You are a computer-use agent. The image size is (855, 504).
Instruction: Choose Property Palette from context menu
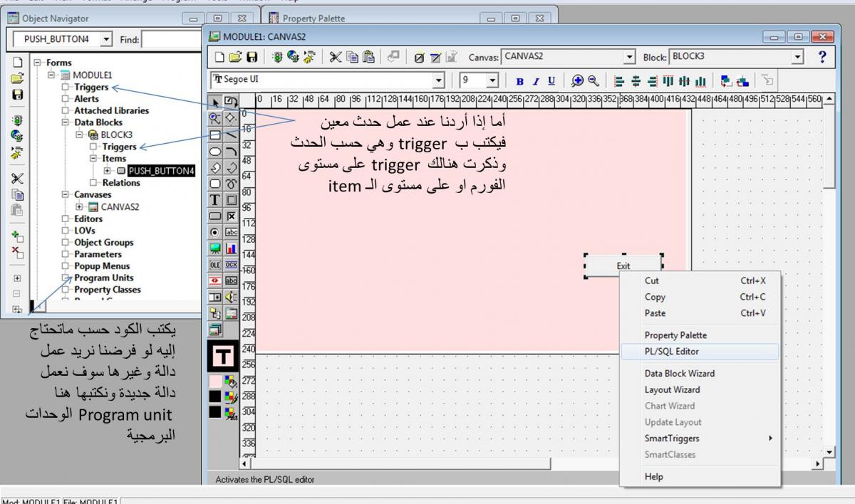675,335
